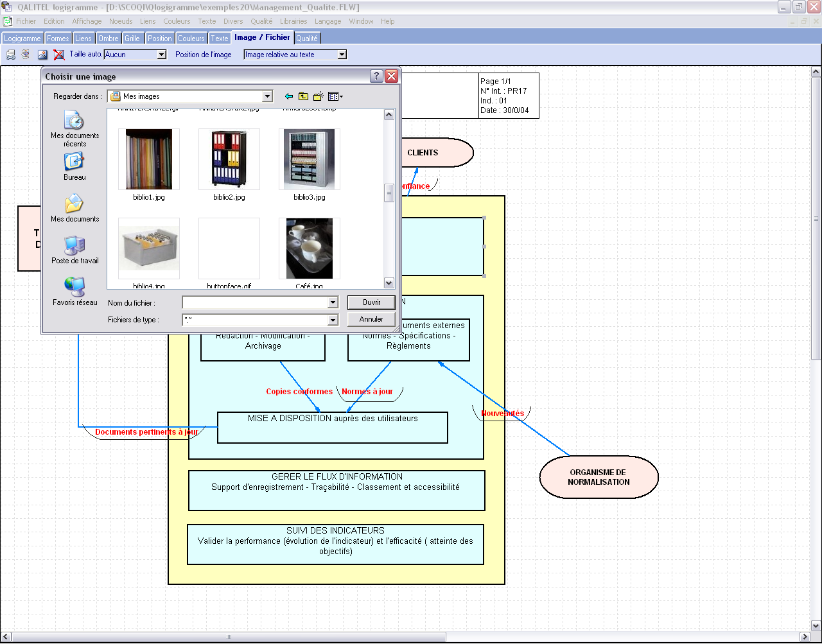This screenshot has height=644, width=822.
Task: Switch to the Couleurs tab
Action: [x=191, y=39]
